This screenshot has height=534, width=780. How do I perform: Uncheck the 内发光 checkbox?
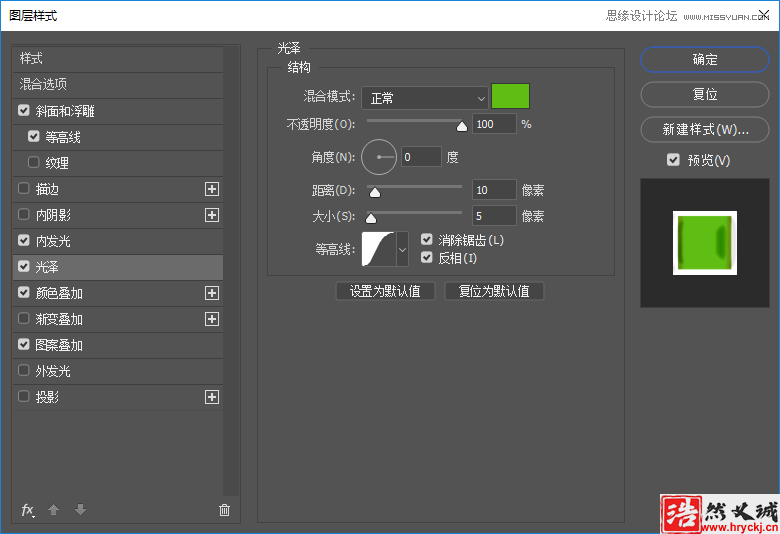pos(24,240)
